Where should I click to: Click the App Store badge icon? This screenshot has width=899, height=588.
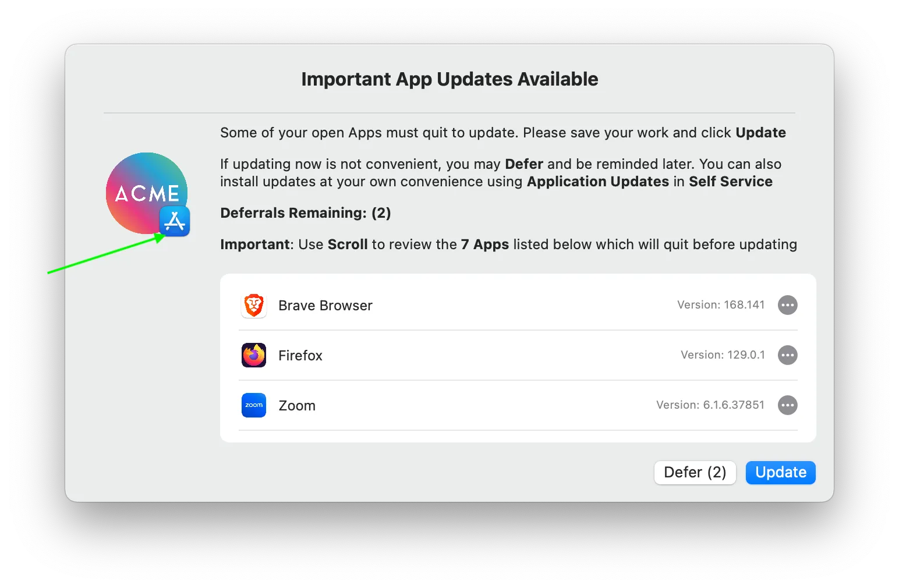[175, 221]
